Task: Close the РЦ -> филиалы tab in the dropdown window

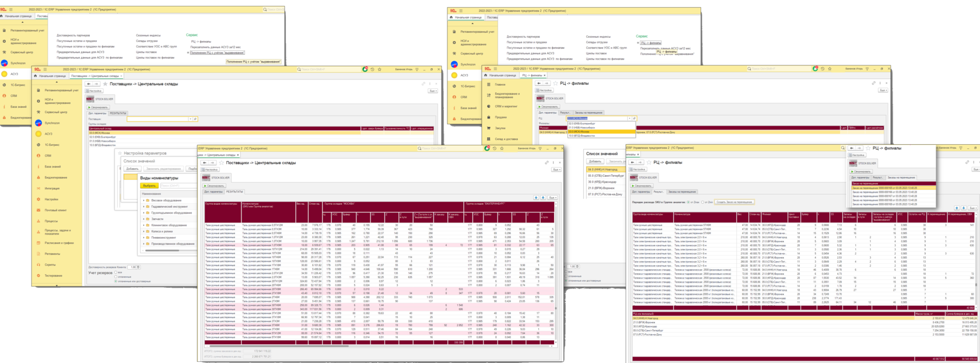Action: tap(545, 75)
